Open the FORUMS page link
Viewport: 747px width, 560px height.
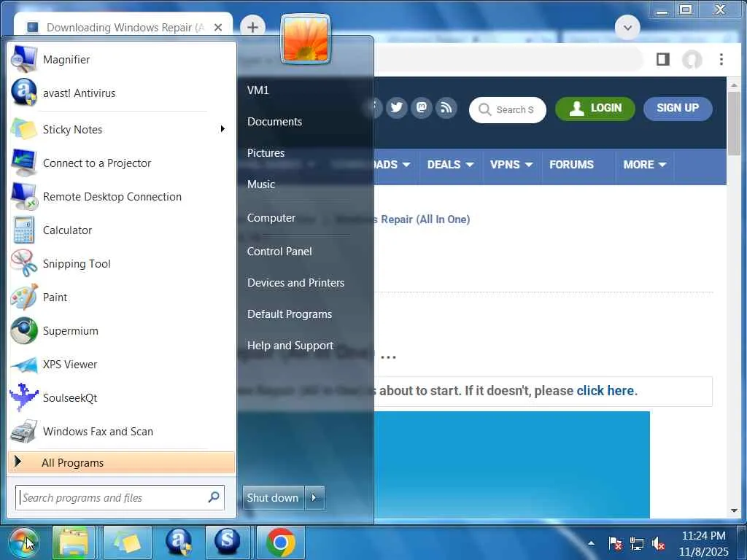[x=571, y=165]
